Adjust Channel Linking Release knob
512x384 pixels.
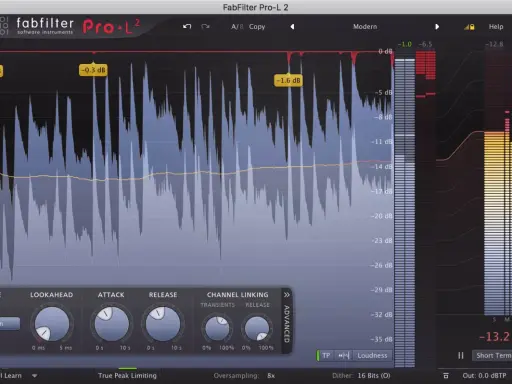257,329
